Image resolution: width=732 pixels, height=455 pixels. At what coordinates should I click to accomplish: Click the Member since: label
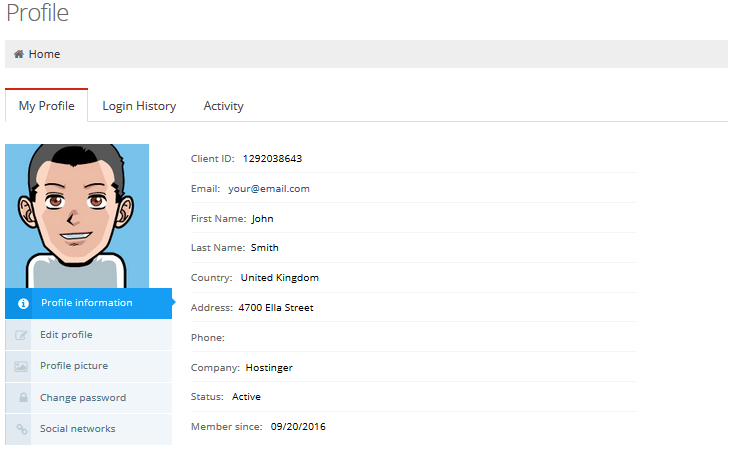(227, 427)
